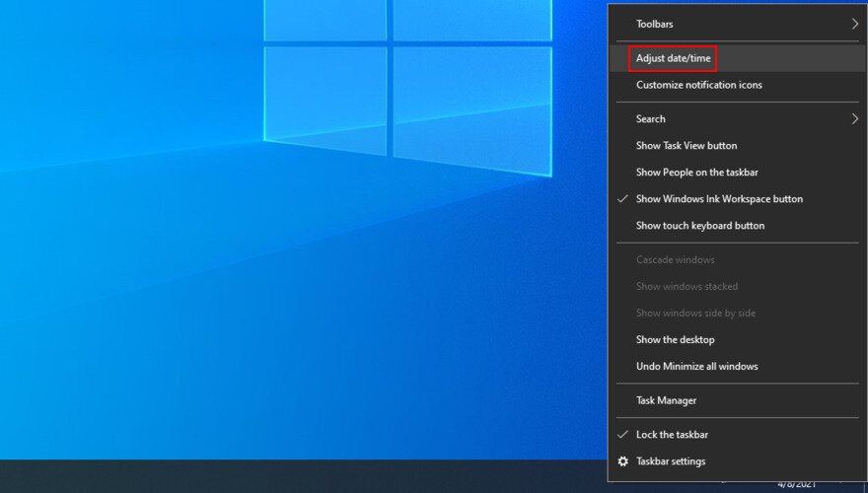Screen dimensions: 868x493
Task: Expand the Search submenu
Action: click(x=738, y=119)
